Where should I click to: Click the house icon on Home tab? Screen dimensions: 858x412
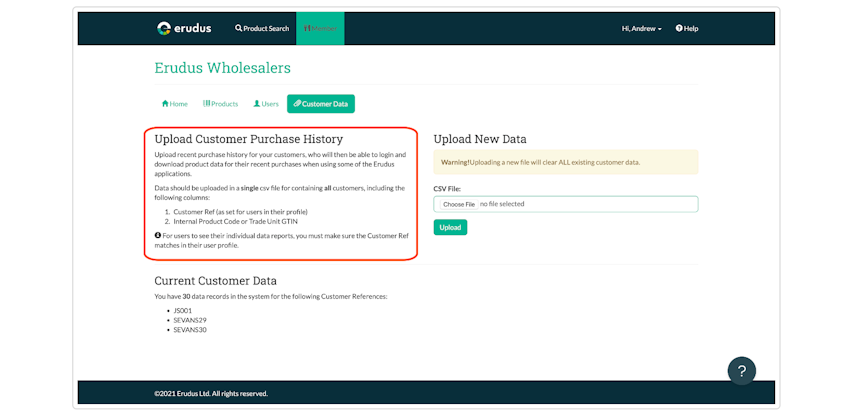pos(165,103)
